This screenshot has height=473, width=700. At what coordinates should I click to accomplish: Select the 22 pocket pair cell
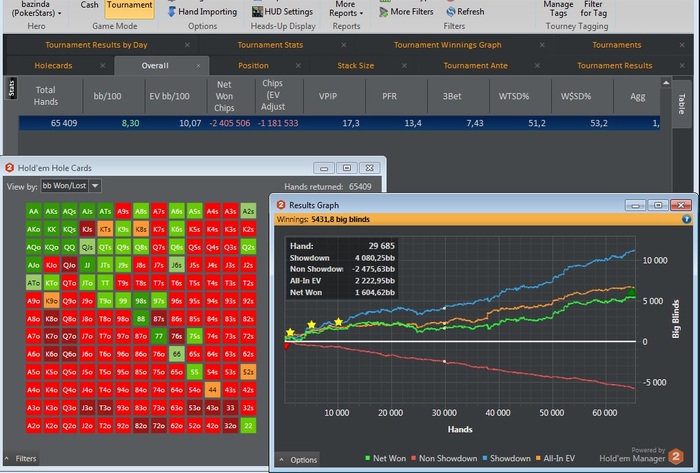248,425
